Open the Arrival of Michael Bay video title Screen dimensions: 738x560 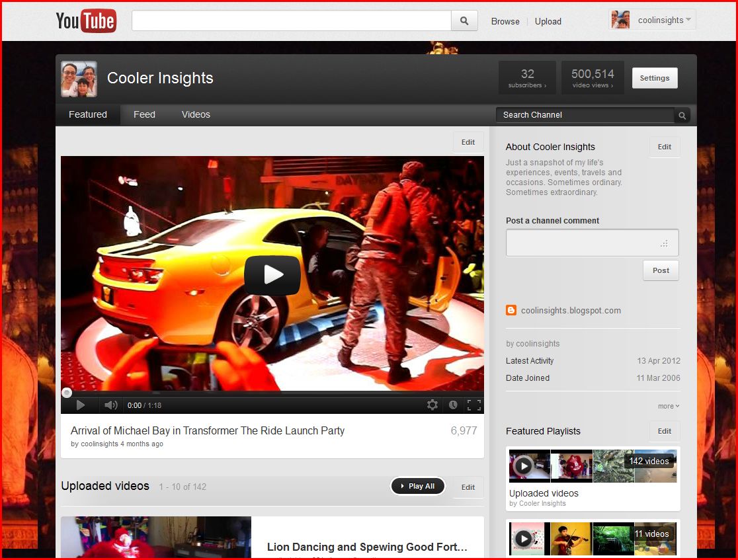(x=208, y=430)
